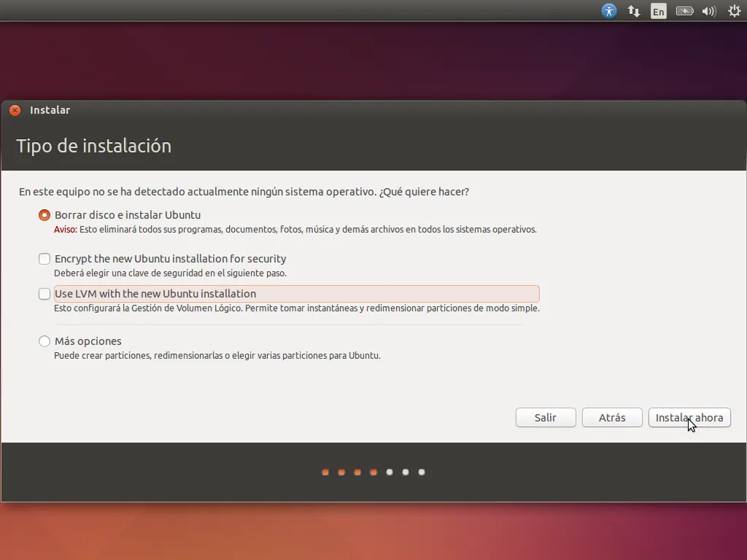Select the Más opciones radio button

pyautogui.click(x=44, y=341)
